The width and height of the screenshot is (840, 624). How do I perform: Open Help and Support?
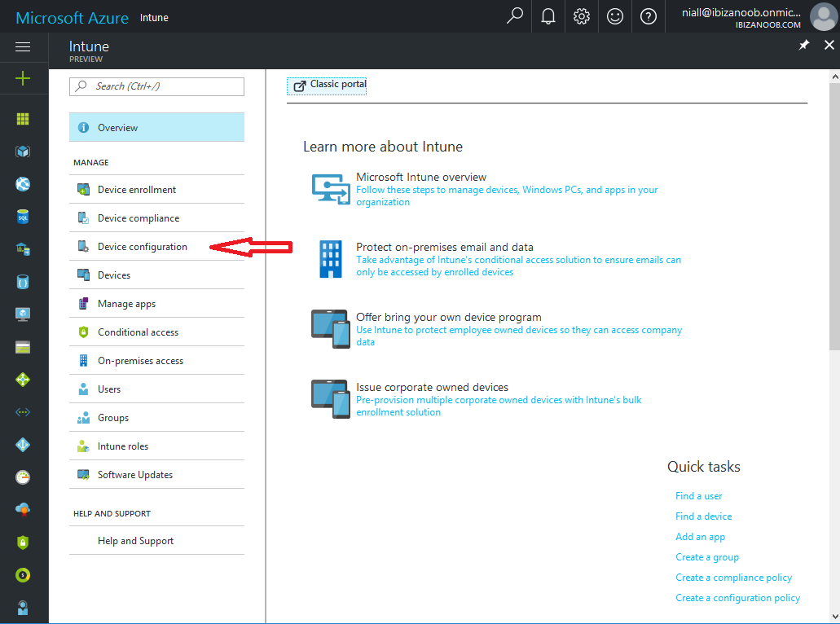156,540
